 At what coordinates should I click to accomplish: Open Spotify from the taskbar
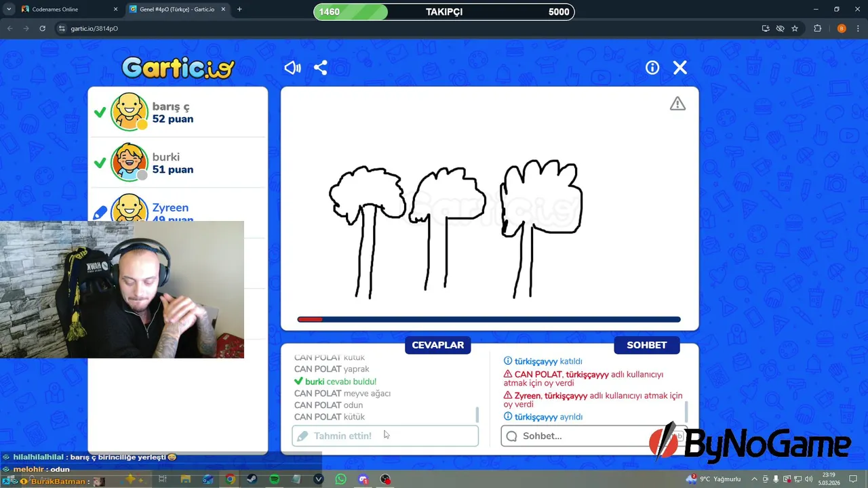tap(275, 479)
